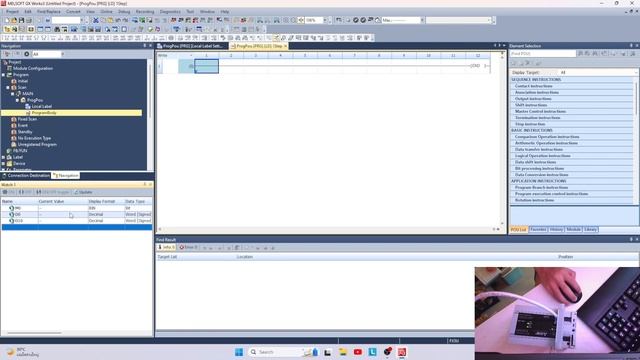The width and height of the screenshot is (640, 360).
Task: Click the ladder editor horizontal scrollbar
Action: coord(329,229)
